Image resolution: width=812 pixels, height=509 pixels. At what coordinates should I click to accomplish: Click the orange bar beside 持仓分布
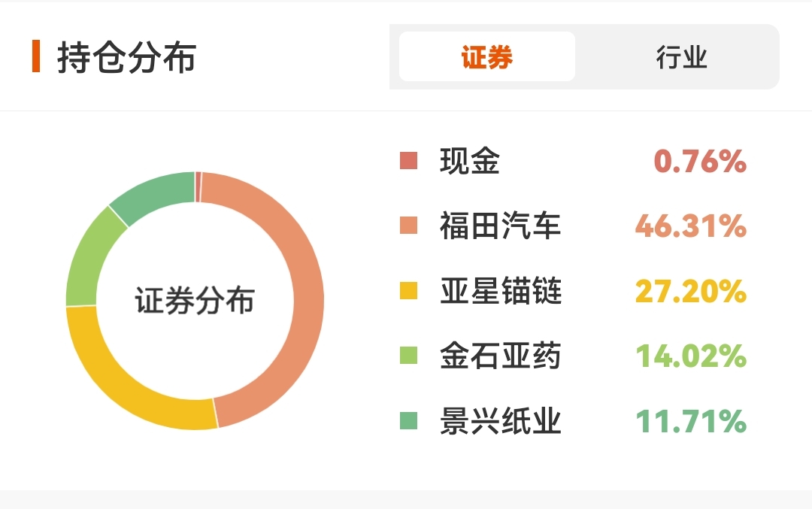36,57
